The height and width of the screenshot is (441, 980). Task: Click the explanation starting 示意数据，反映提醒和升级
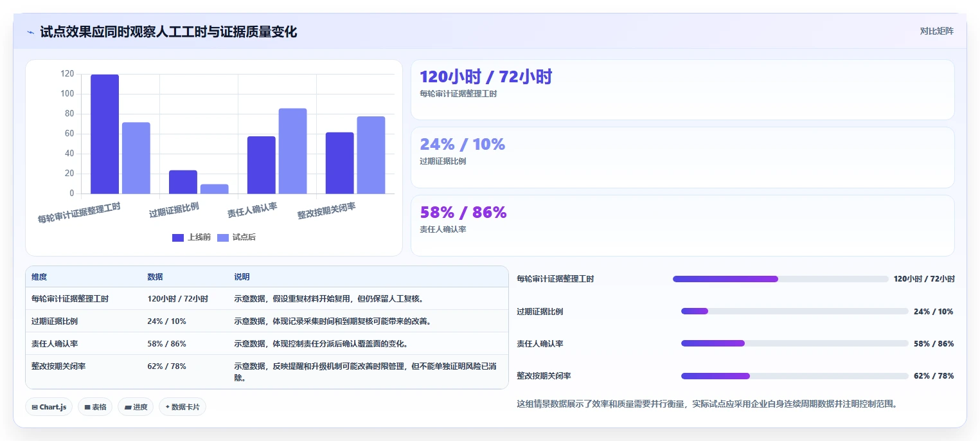[x=367, y=372]
